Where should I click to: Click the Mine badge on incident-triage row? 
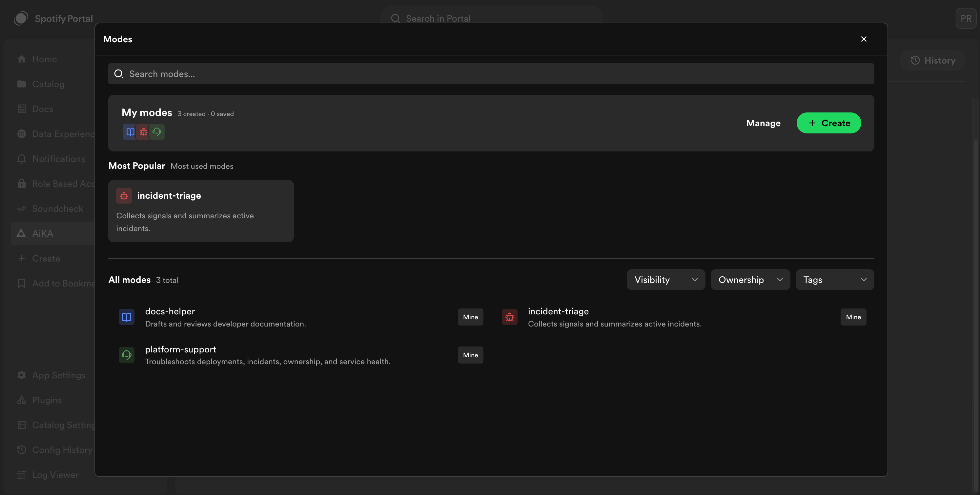coord(853,317)
